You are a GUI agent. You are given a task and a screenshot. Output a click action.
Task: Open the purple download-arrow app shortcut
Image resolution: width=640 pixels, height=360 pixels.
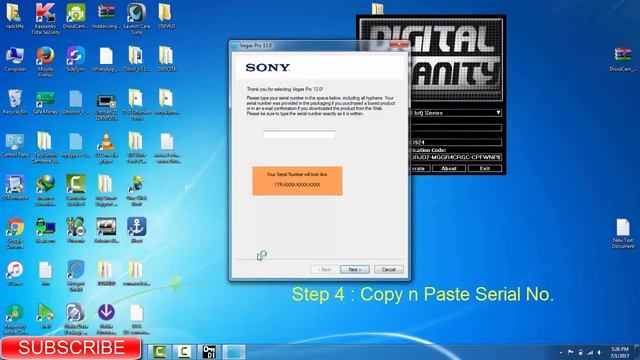tap(106, 318)
